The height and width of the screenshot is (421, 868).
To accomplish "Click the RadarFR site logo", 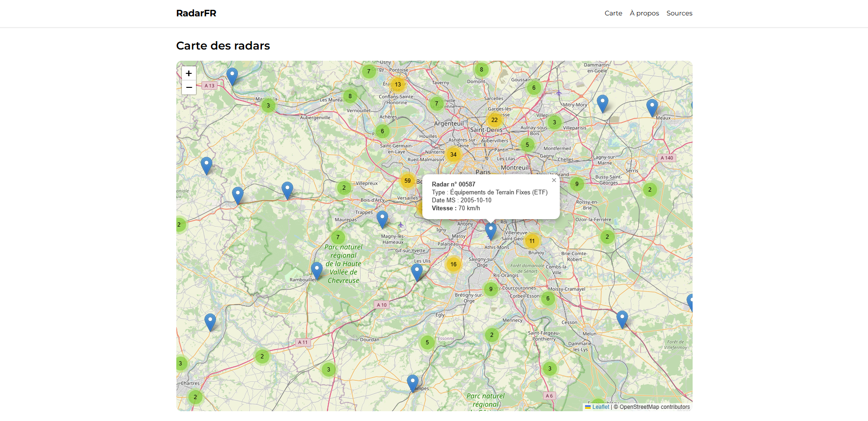I will coord(196,13).
